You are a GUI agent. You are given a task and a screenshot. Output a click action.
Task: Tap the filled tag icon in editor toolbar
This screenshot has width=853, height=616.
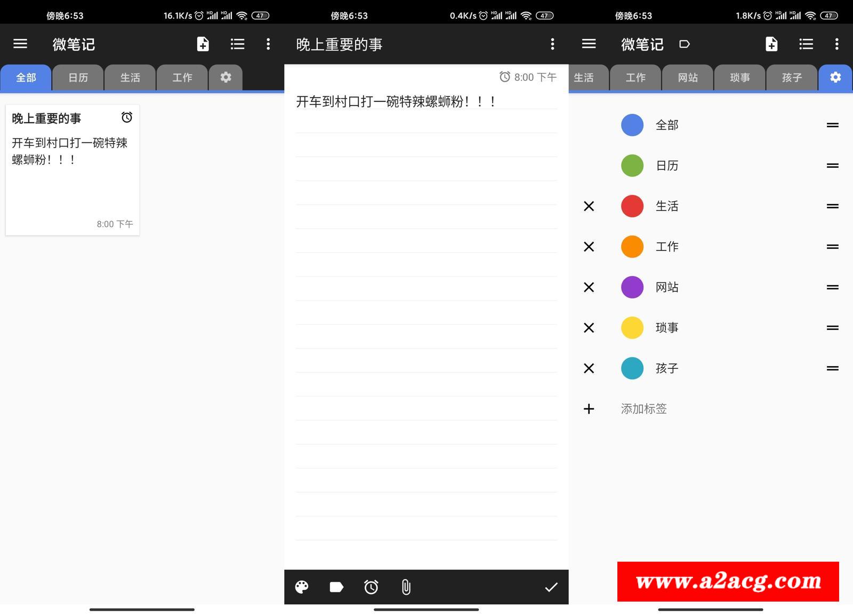(x=336, y=587)
